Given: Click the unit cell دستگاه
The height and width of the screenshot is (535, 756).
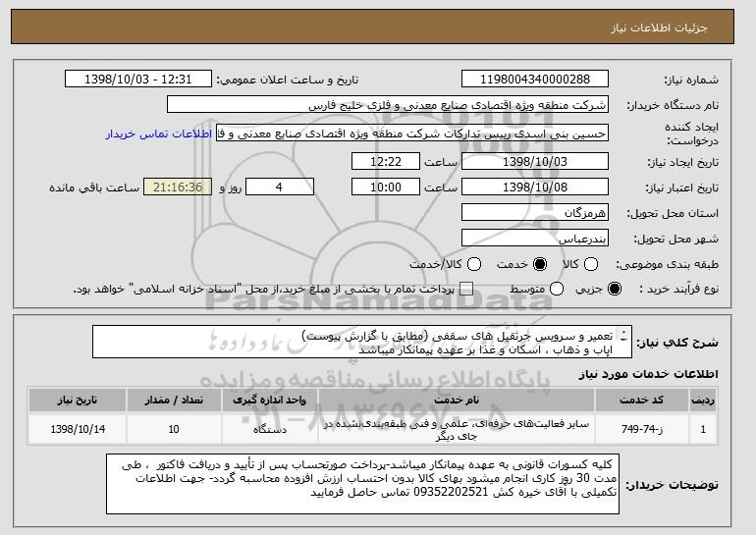Looking at the screenshot, I should point(270,429).
